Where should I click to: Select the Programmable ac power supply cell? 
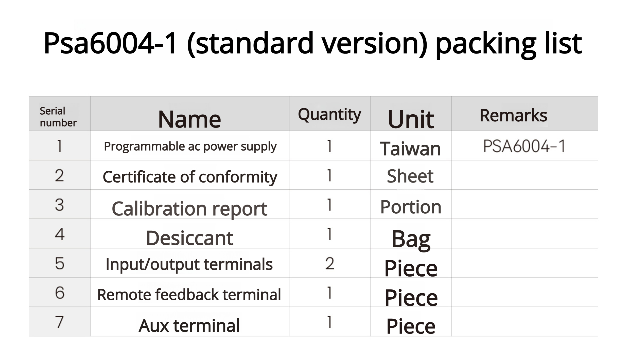pyautogui.click(x=190, y=147)
